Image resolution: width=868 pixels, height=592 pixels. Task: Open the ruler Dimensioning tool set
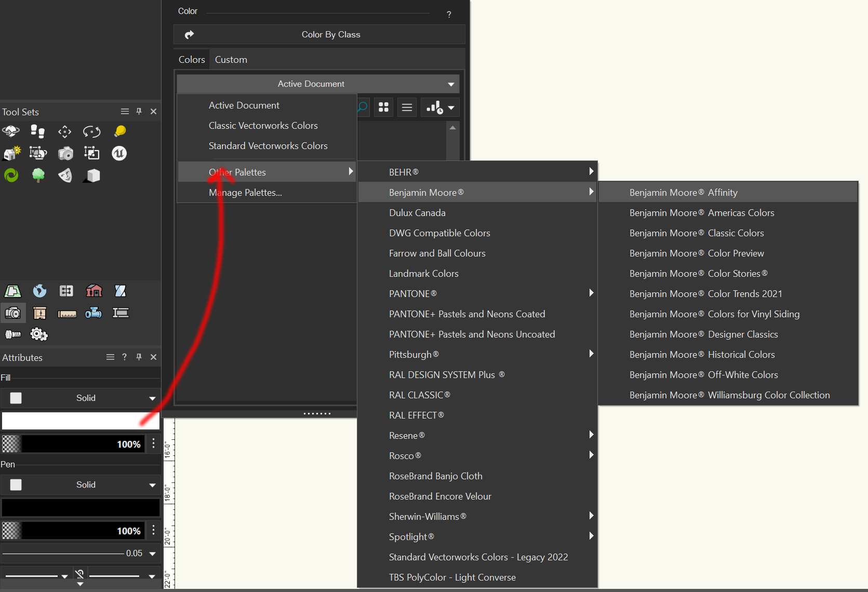pyautogui.click(x=66, y=313)
